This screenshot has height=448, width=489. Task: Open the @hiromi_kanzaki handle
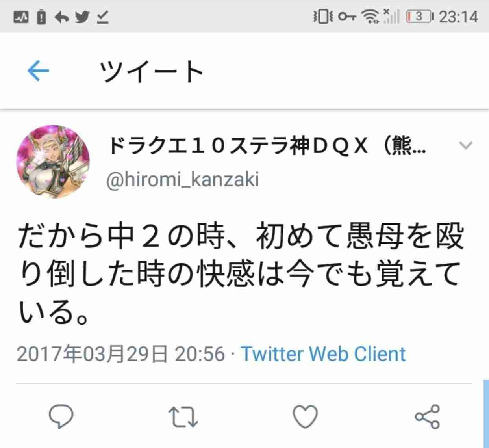tap(183, 180)
